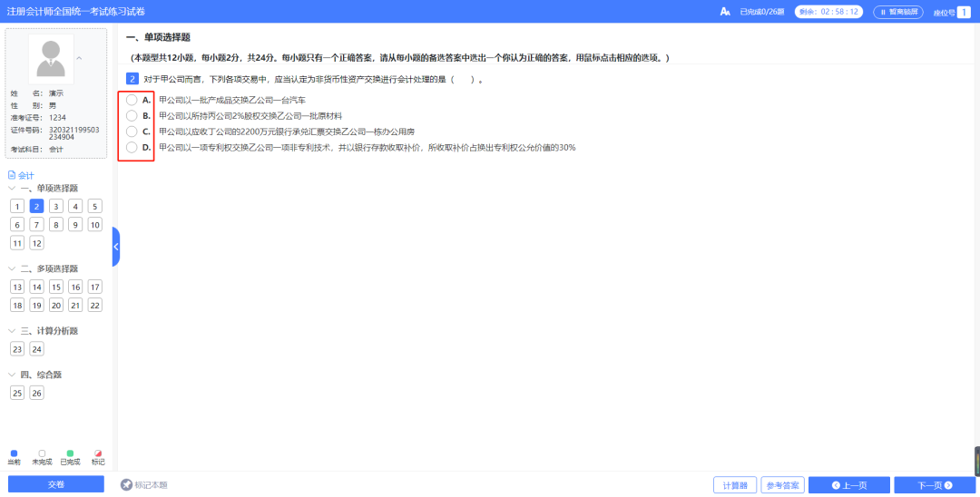The width and height of the screenshot is (980, 497).
Task: Mark this question with 标记本题
Action: coord(143,484)
